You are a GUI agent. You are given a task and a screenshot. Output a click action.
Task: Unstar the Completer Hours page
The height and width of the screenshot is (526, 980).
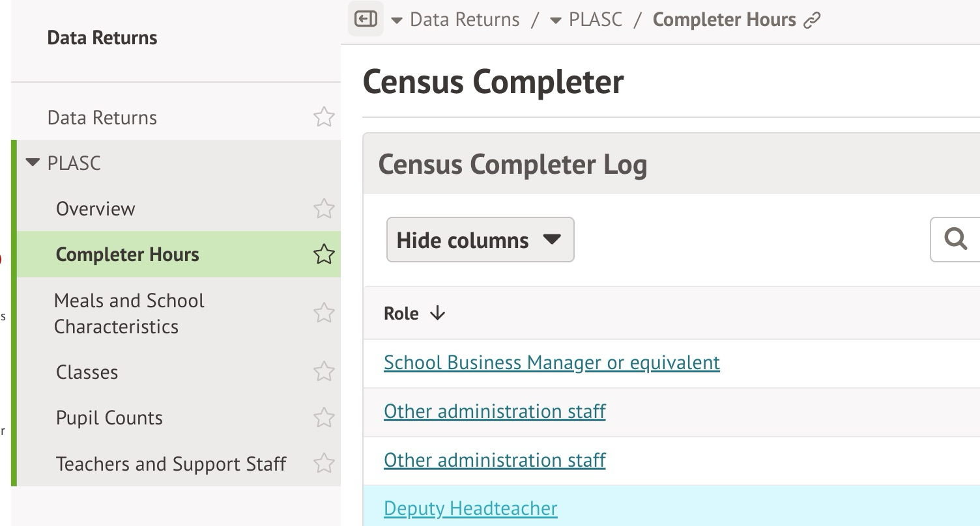[x=324, y=255]
